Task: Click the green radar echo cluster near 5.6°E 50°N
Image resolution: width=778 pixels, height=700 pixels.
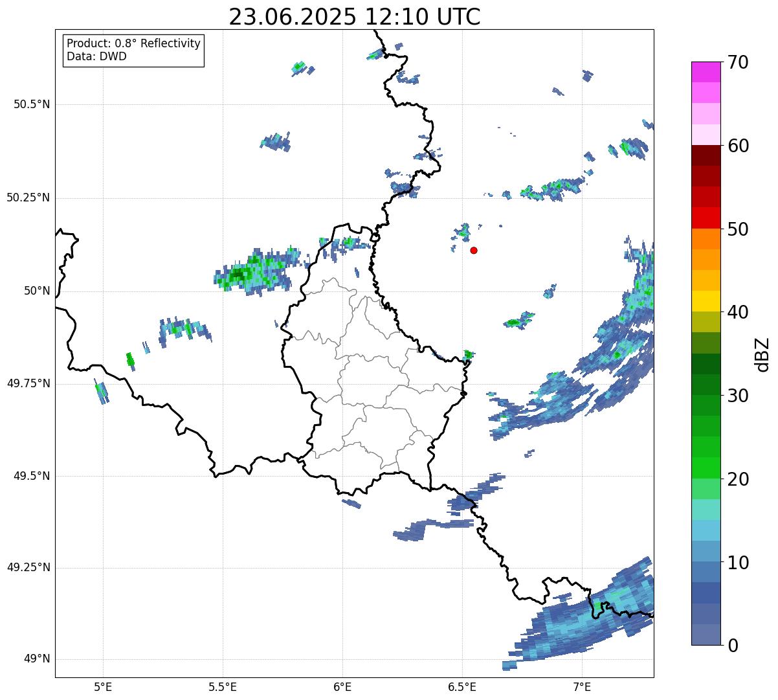Action: pyautogui.click(x=257, y=273)
